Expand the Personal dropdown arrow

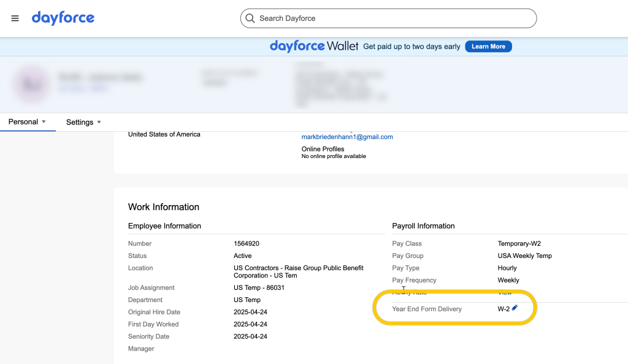click(44, 122)
